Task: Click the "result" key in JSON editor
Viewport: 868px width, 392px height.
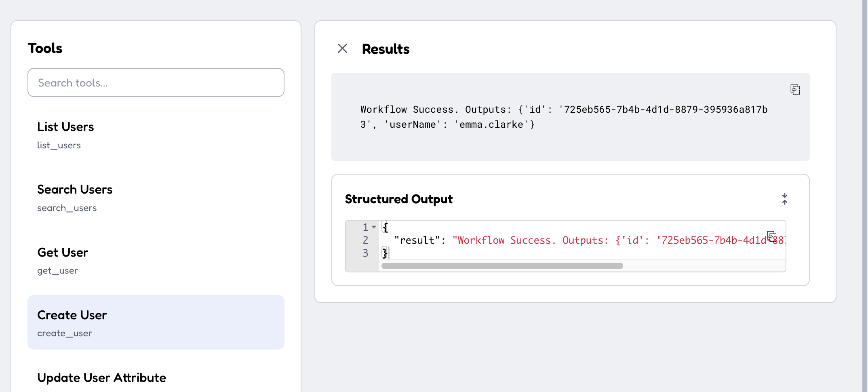Action: tap(417, 240)
